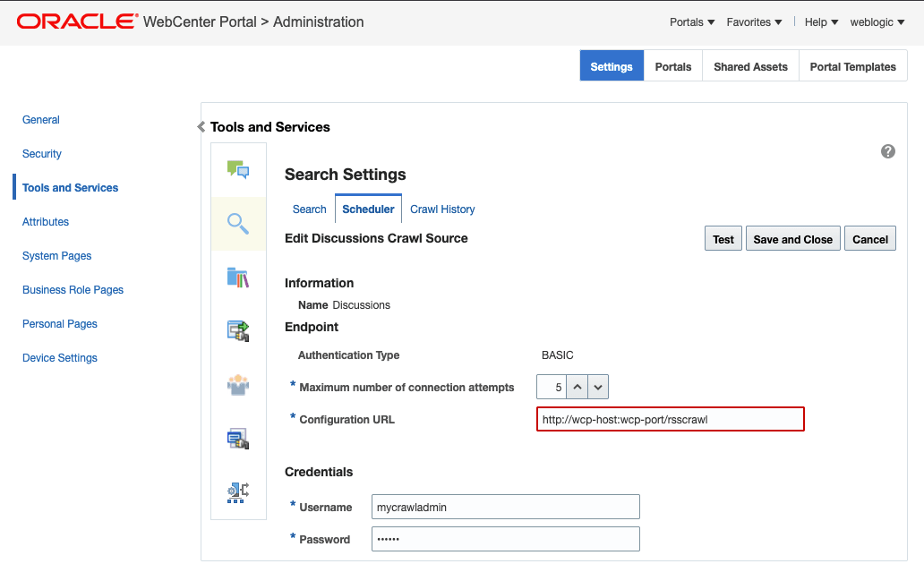Cancel editing the crawl source
Viewport: 924px width, 581px height.
pyautogui.click(x=869, y=239)
